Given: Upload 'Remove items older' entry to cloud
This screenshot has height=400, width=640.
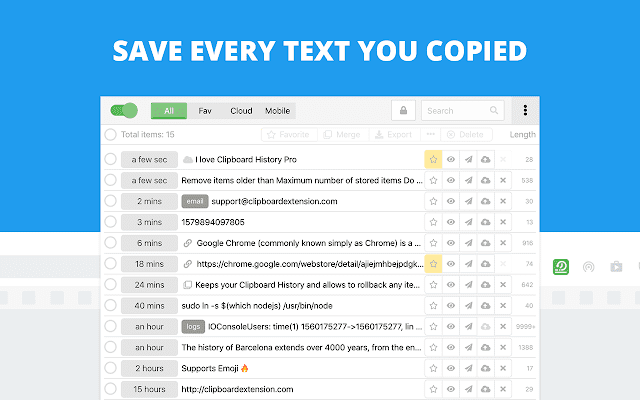Looking at the screenshot, I should [485, 180].
